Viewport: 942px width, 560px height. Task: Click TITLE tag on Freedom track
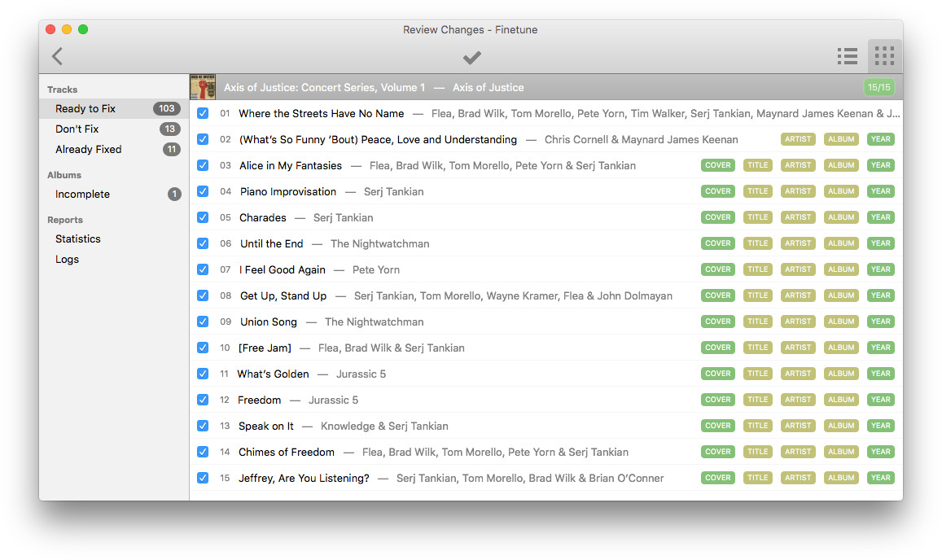[757, 400]
